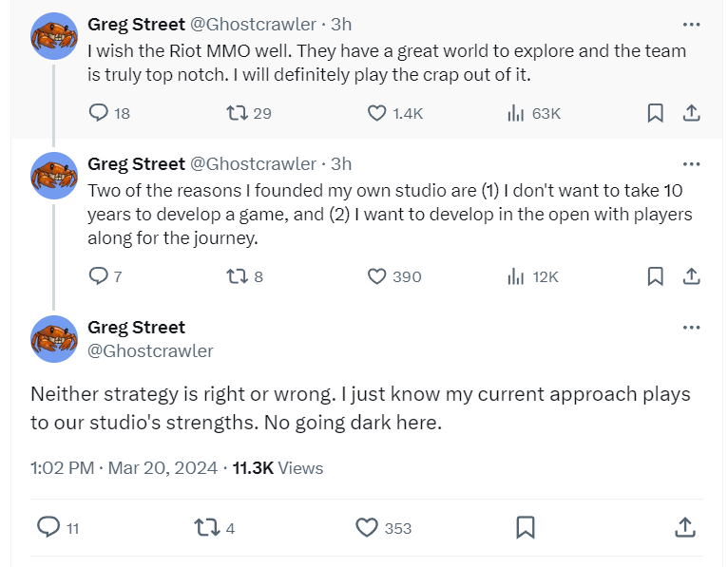This screenshot has height=567, width=728.
Task: Repost the main tweet with 4 reposts
Action: [x=205, y=527]
